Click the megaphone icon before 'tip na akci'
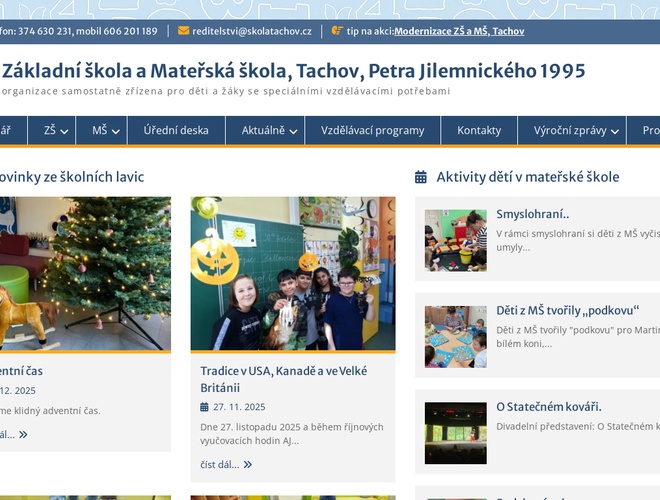The image size is (660, 500). (x=337, y=31)
